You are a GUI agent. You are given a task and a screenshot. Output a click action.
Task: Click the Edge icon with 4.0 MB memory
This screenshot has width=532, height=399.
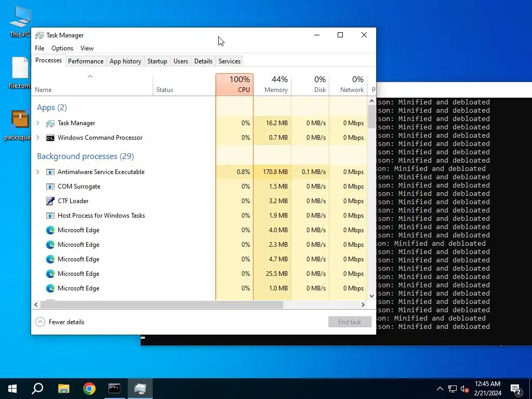click(x=50, y=230)
